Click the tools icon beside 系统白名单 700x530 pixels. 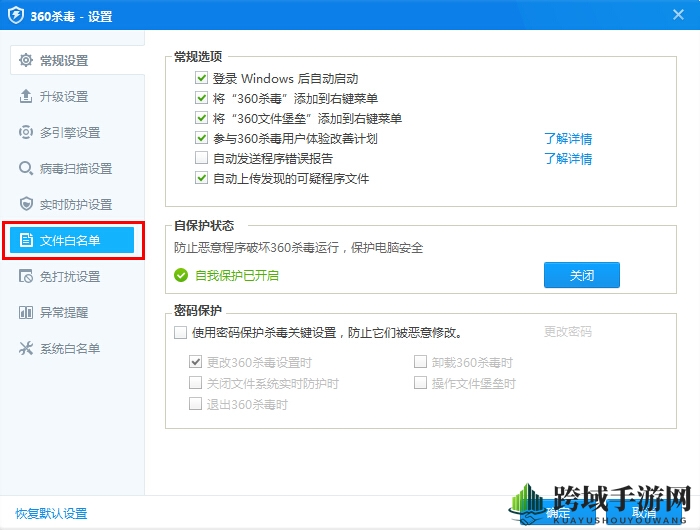(26, 348)
